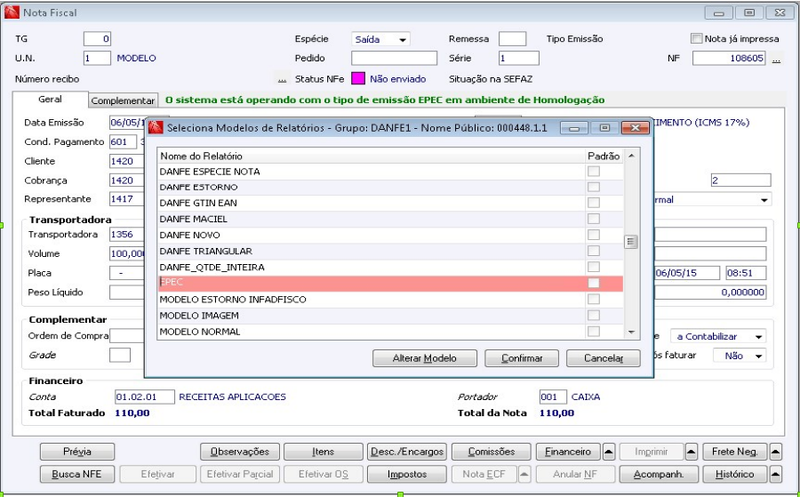Click the Alterar Modelo button

click(424, 358)
